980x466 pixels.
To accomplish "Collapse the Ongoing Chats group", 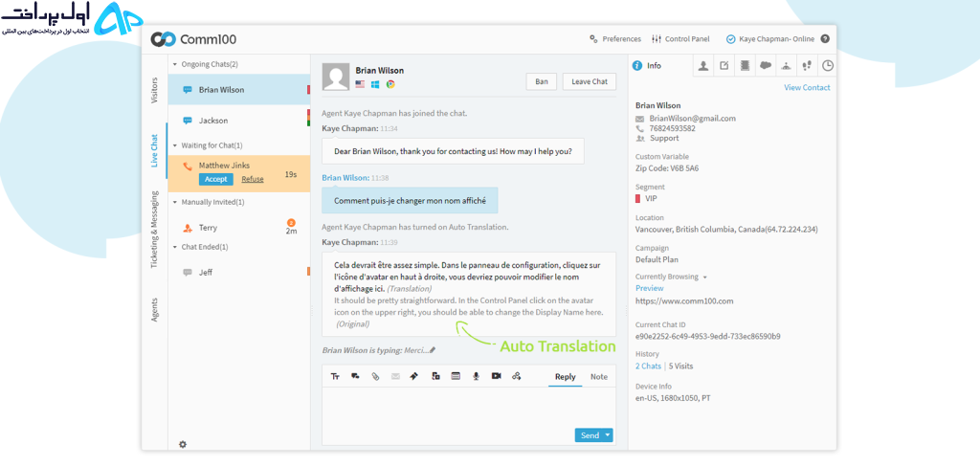I will [175, 64].
